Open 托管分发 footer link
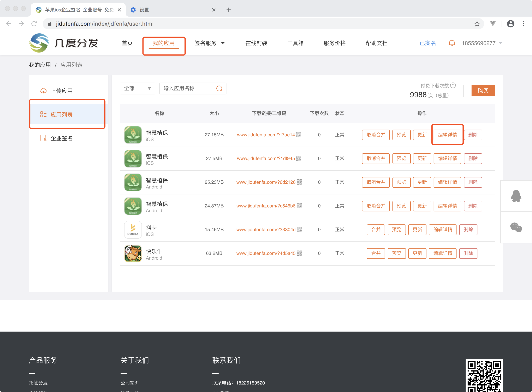 point(38,383)
